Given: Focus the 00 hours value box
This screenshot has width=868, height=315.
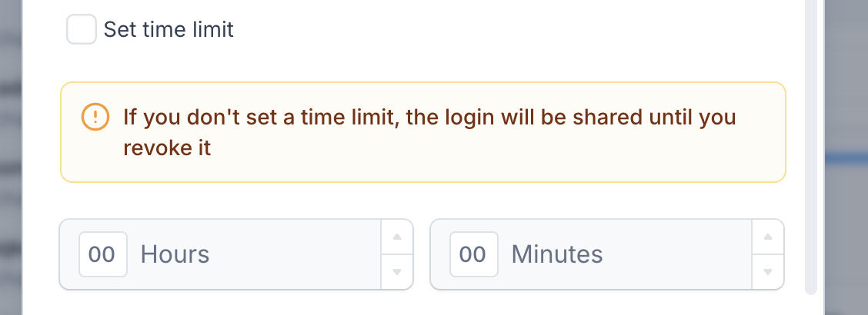Looking at the screenshot, I should click(x=103, y=254).
